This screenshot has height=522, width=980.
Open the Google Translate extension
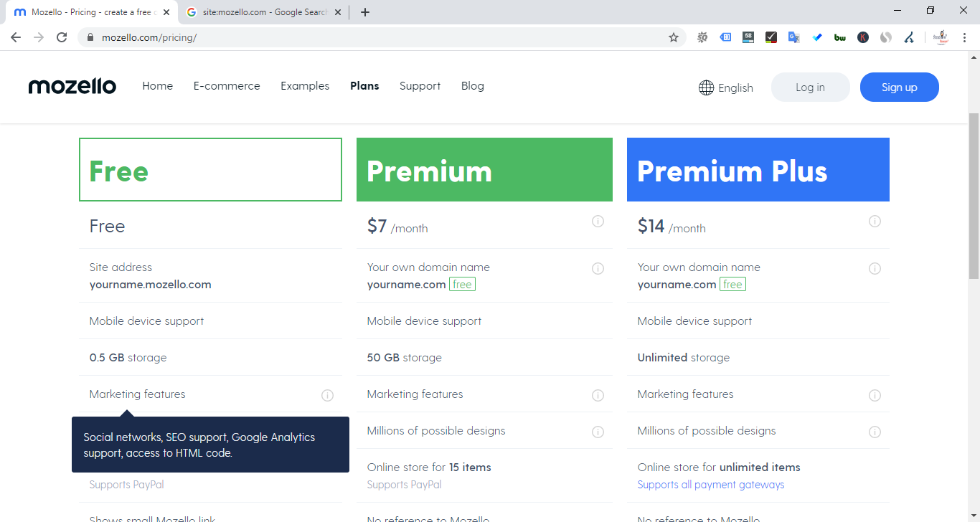pyautogui.click(x=794, y=37)
